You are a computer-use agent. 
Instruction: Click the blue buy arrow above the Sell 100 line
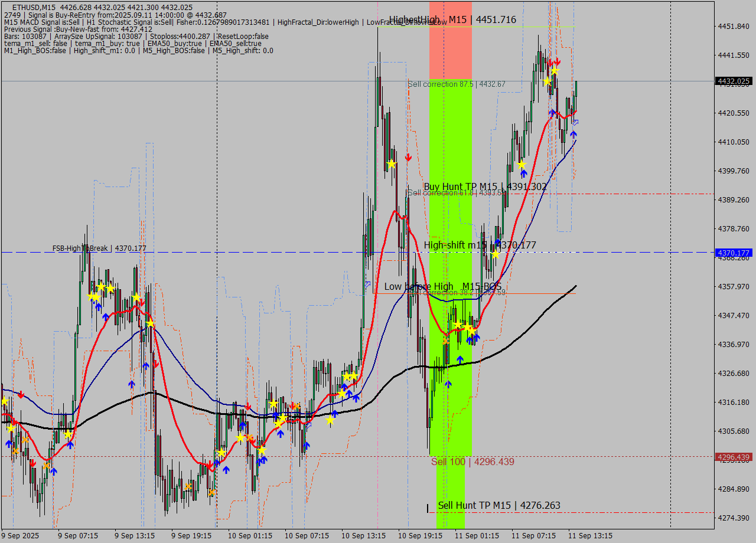click(448, 382)
